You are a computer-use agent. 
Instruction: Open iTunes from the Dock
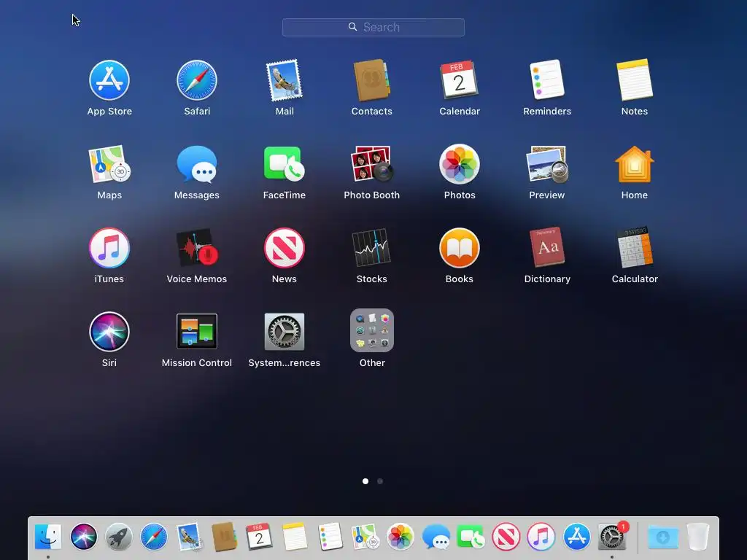pyautogui.click(x=541, y=537)
